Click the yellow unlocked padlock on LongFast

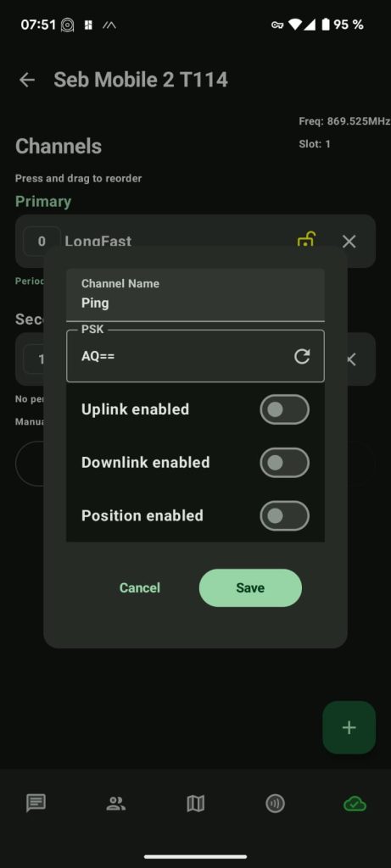(306, 239)
